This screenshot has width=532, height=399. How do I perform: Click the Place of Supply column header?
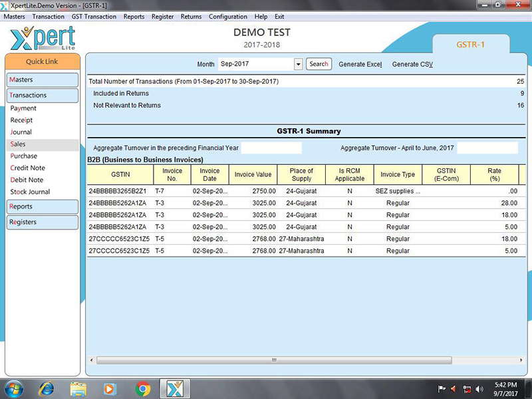point(301,174)
